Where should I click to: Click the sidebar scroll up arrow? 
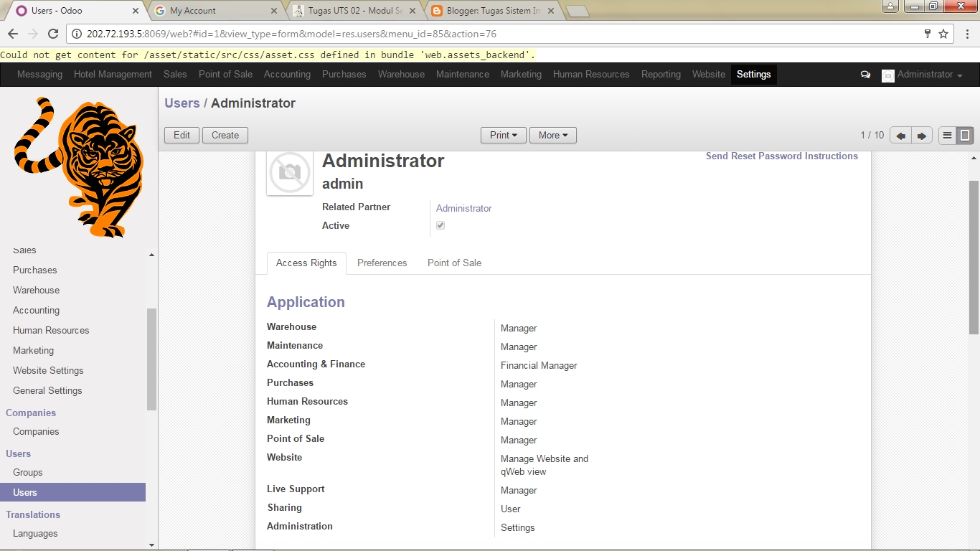pyautogui.click(x=151, y=255)
